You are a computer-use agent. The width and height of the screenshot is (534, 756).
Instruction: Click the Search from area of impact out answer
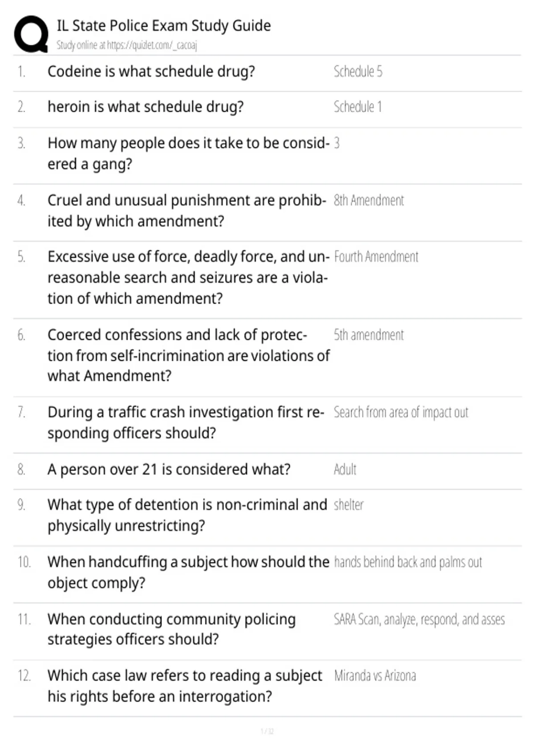click(x=401, y=412)
